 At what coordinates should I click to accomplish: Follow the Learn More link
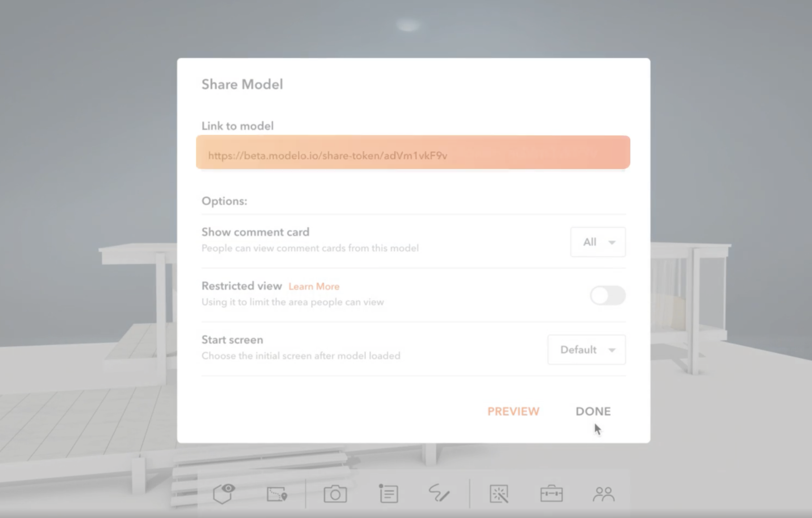click(x=314, y=286)
